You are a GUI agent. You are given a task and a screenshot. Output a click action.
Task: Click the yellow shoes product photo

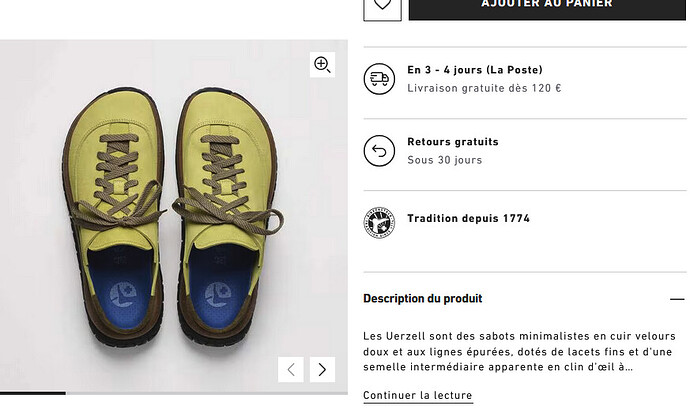point(174,216)
